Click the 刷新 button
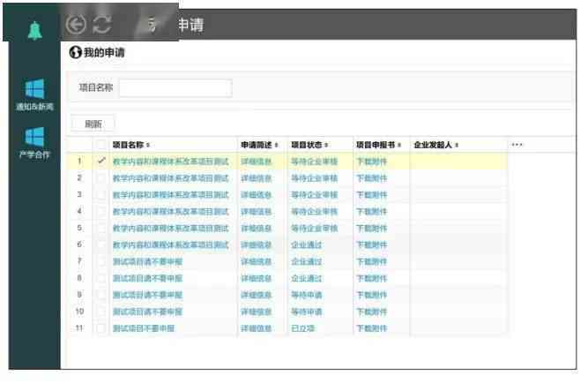 click(93, 124)
